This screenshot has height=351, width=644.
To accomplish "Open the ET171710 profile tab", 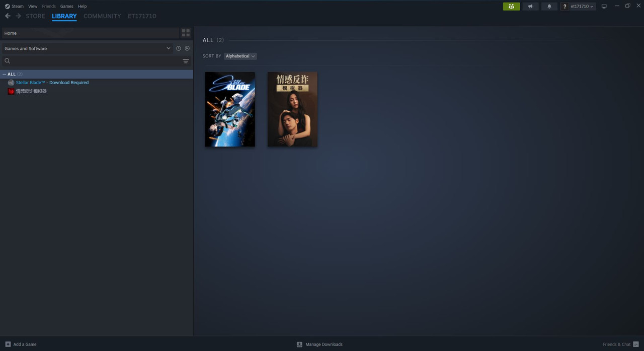I will (142, 16).
